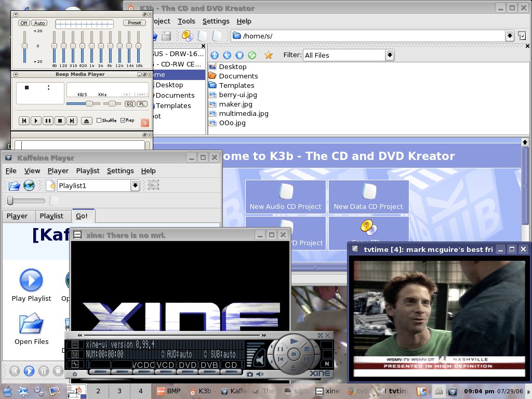Switch to the Go! tab in Kaffeine

point(82,216)
